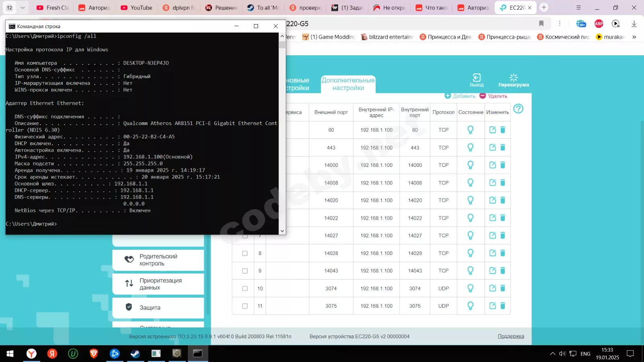Delete the UDP port 3074 rule
644x362 pixels.
[x=503, y=288]
